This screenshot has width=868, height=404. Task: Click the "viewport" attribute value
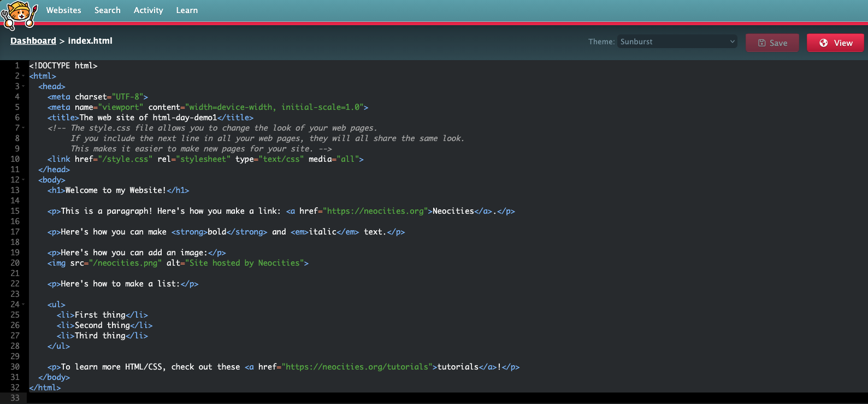pyautogui.click(x=121, y=107)
